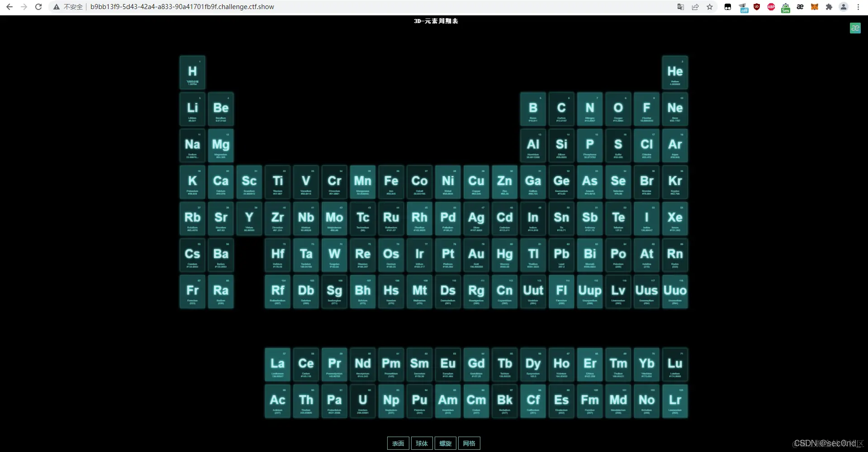The height and width of the screenshot is (452, 868).
Task: Click the Cs cesium tile
Action: pos(192,255)
